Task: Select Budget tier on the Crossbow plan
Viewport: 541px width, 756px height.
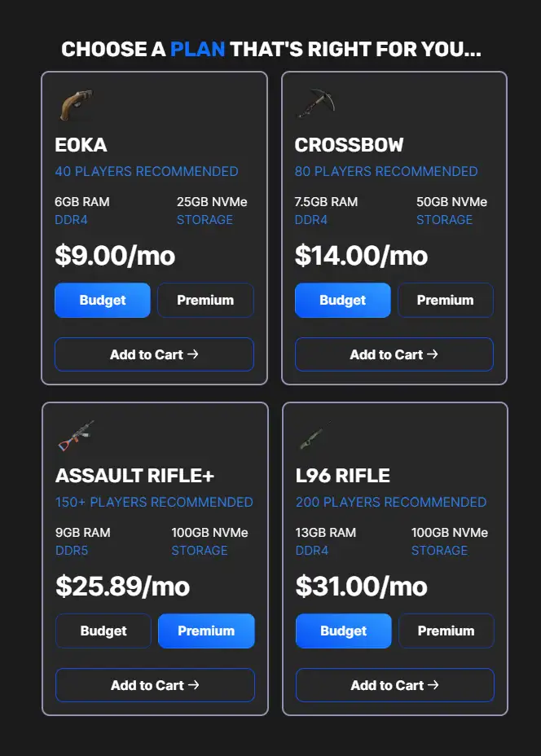Action: (342, 300)
